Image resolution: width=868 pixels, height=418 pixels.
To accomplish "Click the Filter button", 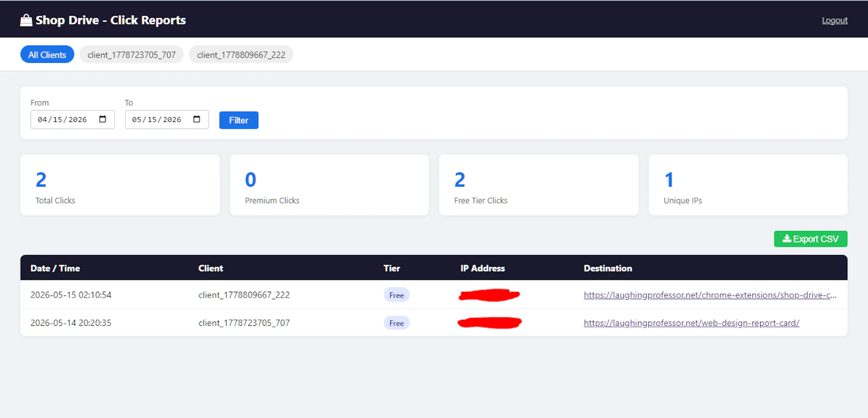I will [x=239, y=120].
